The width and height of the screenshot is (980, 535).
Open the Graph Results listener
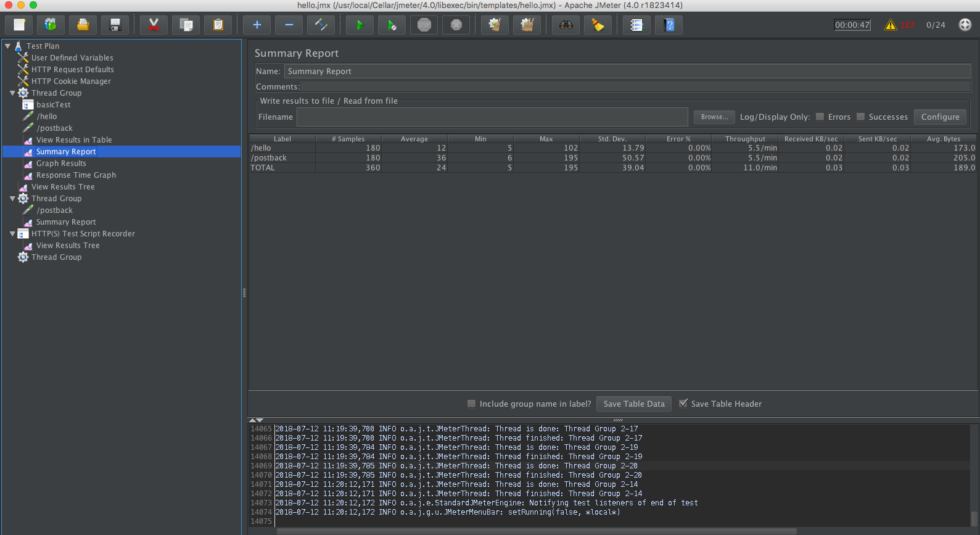[x=61, y=163]
